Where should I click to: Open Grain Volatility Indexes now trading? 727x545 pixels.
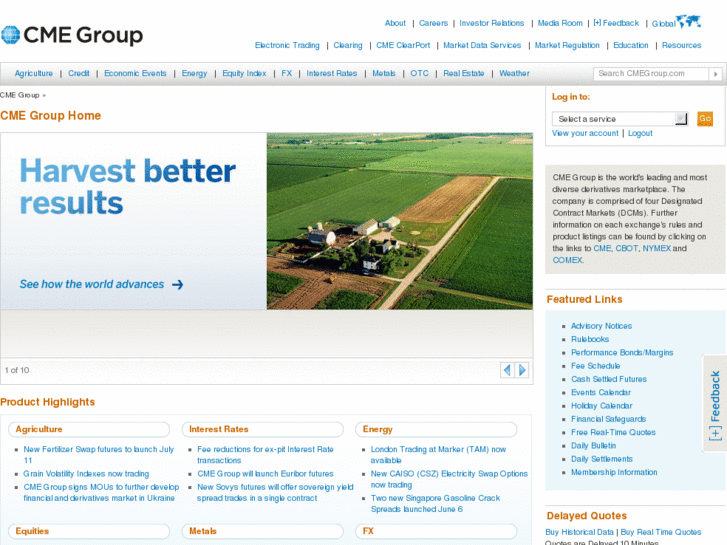(86, 474)
